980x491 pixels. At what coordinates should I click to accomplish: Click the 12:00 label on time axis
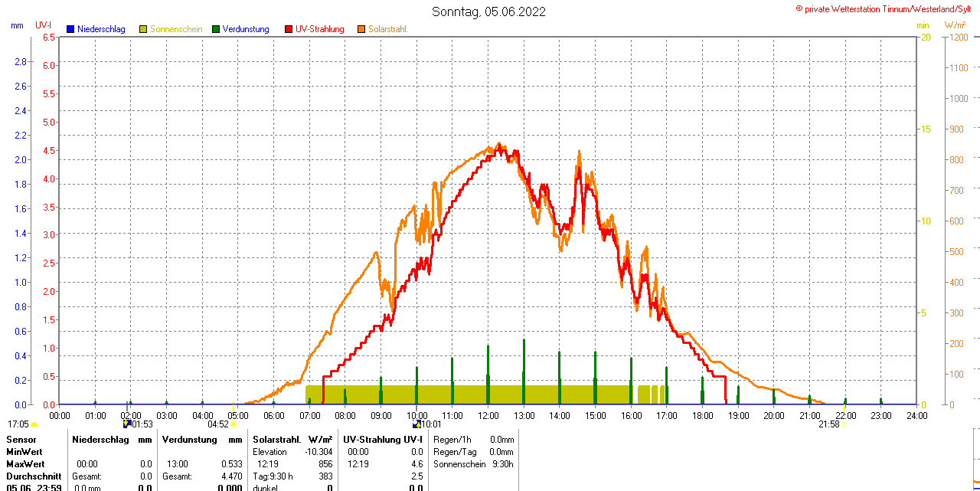(488, 416)
